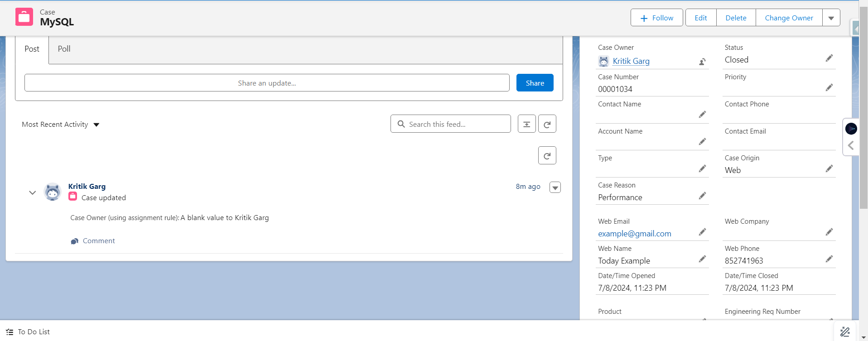
Task: Click Kritik Garg avatar in feed
Action: [53, 192]
